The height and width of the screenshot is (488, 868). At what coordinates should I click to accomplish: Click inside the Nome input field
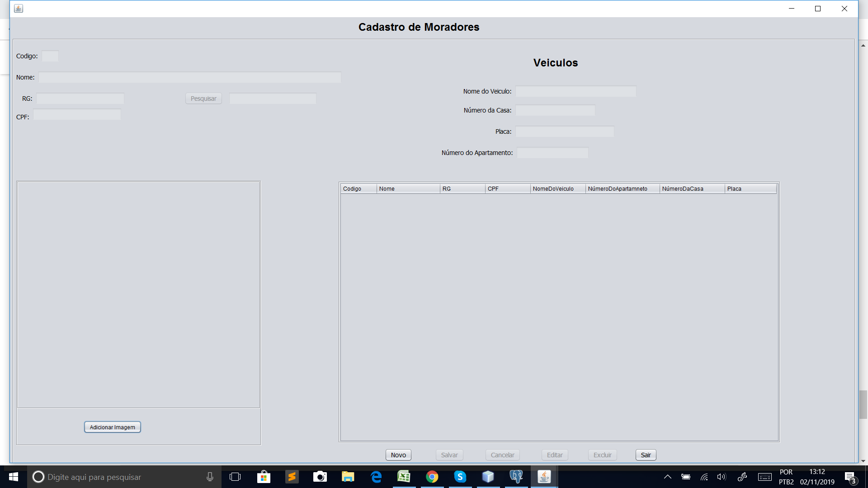tap(190, 77)
